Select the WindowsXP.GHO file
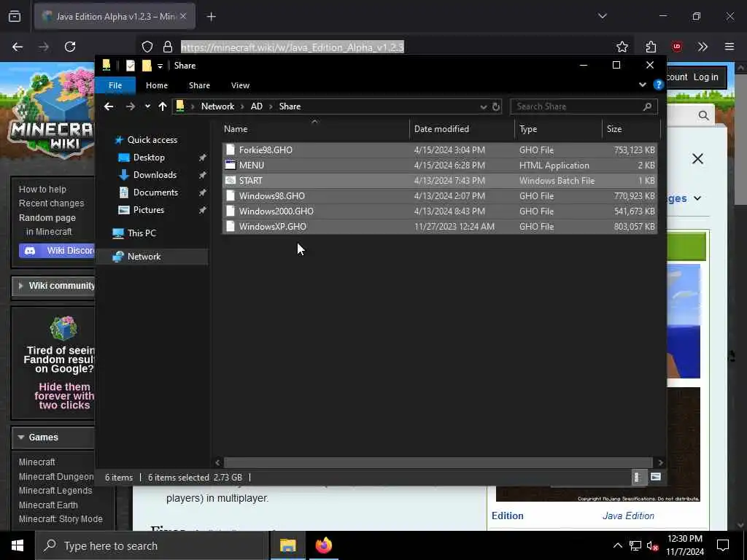The image size is (747, 560). (x=439, y=226)
